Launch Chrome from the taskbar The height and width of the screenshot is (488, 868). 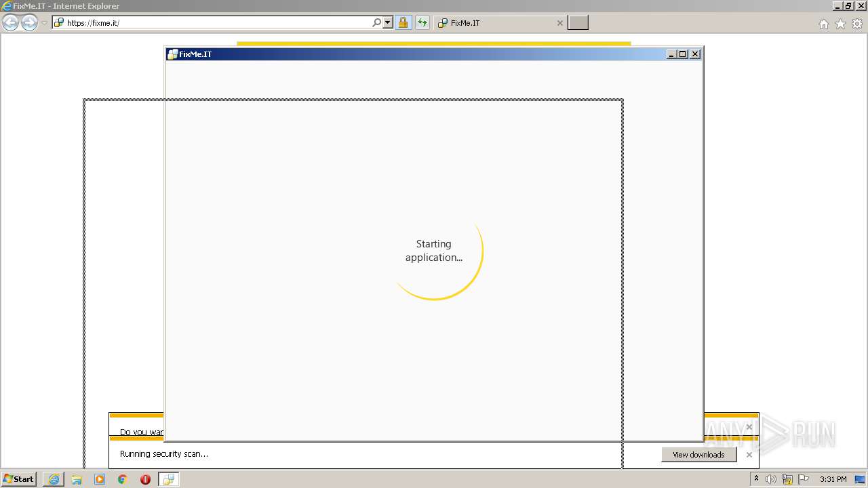click(123, 479)
